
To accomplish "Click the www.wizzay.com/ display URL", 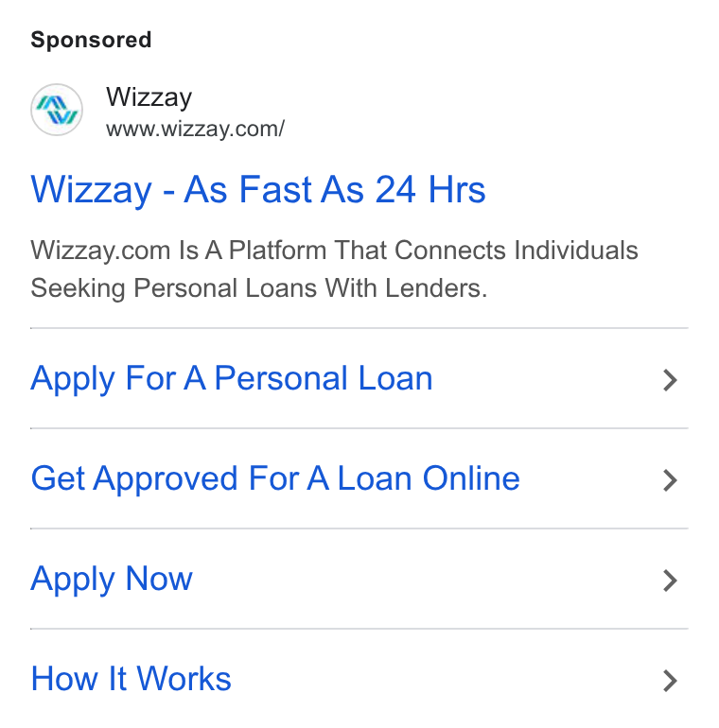I will click(195, 130).
